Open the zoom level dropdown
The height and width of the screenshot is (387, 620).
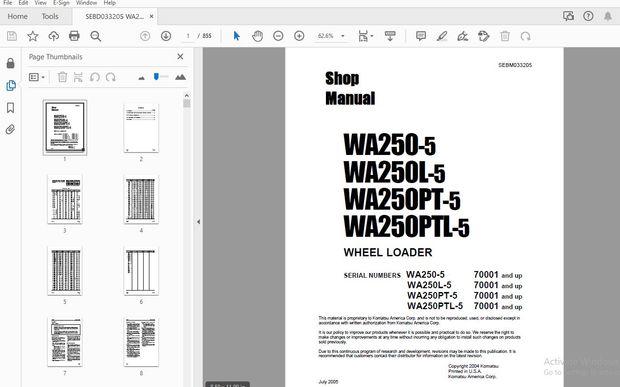[x=343, y=36]
